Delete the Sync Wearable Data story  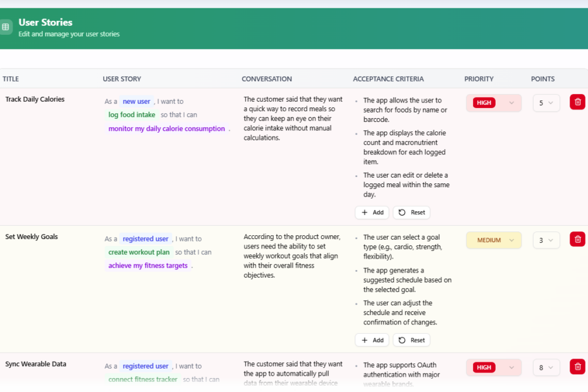(577, 367)
